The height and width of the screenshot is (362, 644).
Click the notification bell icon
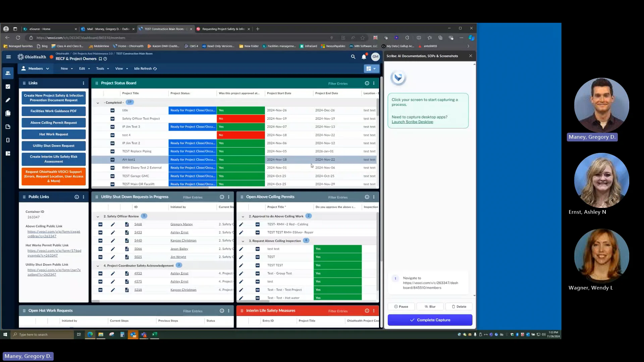(x=364, y=57)
